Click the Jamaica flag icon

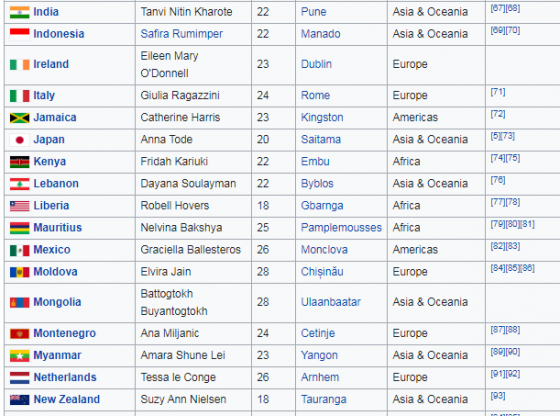[x=19, y=118]
